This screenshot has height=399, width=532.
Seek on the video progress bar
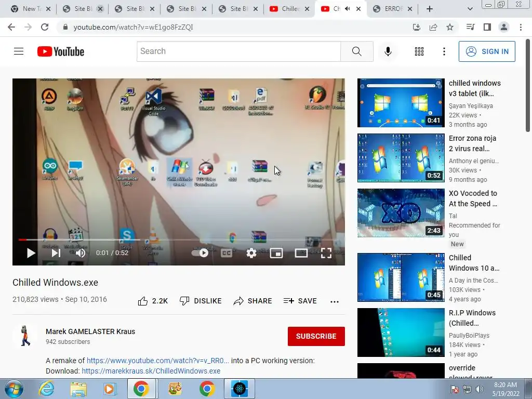pyautogui.click(x=179, y=240)
